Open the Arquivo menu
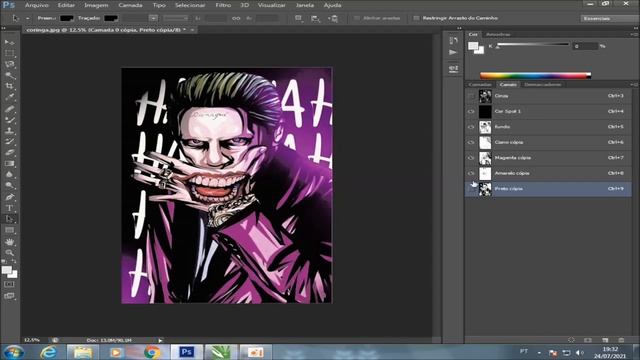 37,5
